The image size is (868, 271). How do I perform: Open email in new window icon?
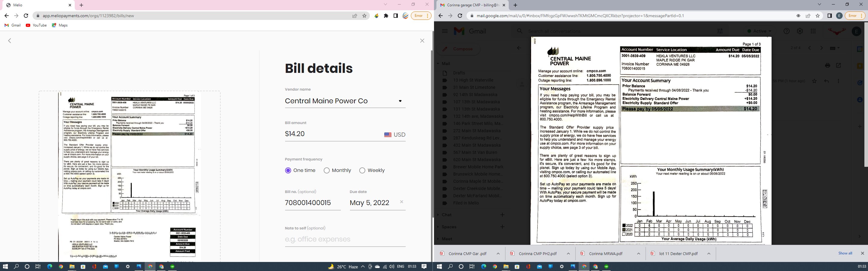point(838,65)
